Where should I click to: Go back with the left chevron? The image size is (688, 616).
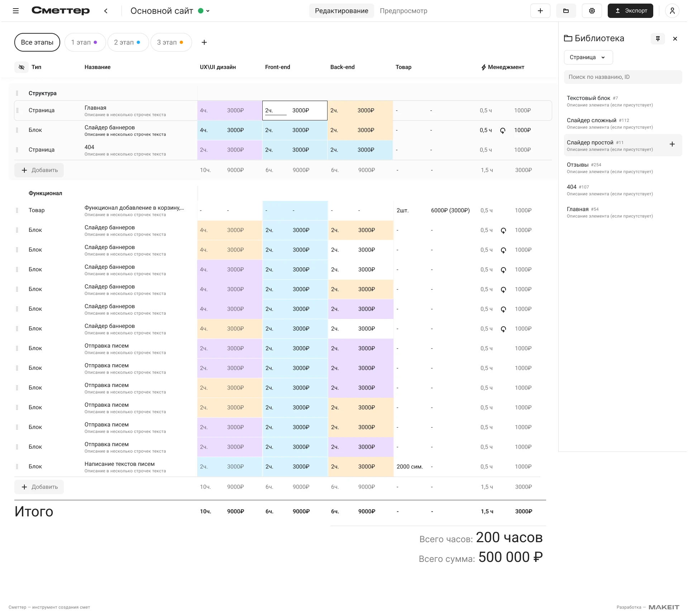(106, 11)
